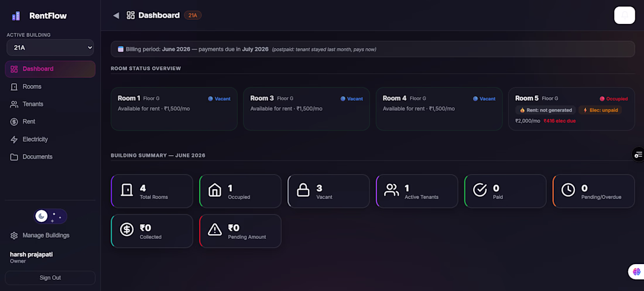Select the Room 5 occupied card
This screenshot has height=291, width=644.
pyautogui.click(x=571, y=109)
